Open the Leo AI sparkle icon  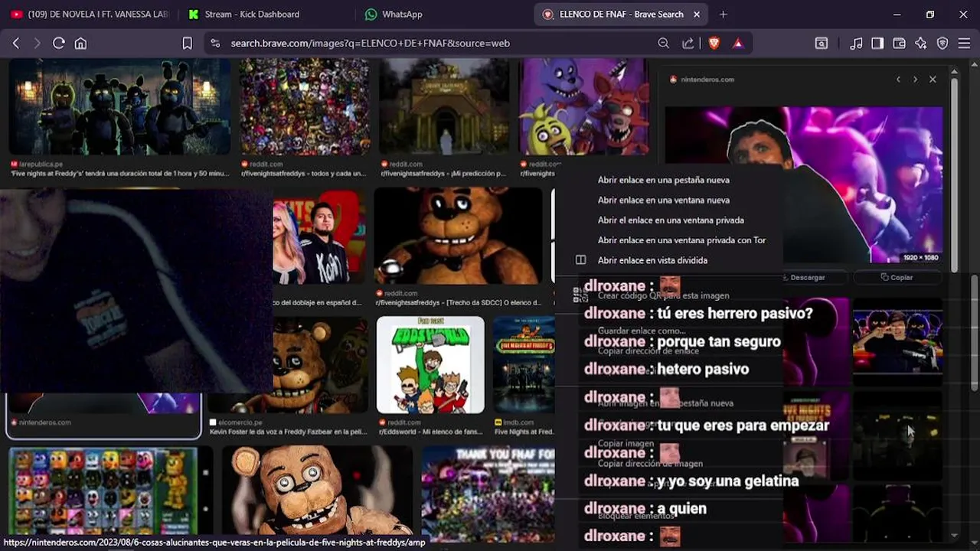coord(921,44)
